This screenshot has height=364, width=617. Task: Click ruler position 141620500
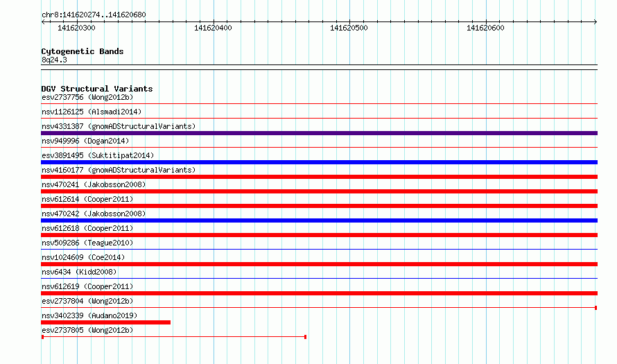[x=349, y=28]
